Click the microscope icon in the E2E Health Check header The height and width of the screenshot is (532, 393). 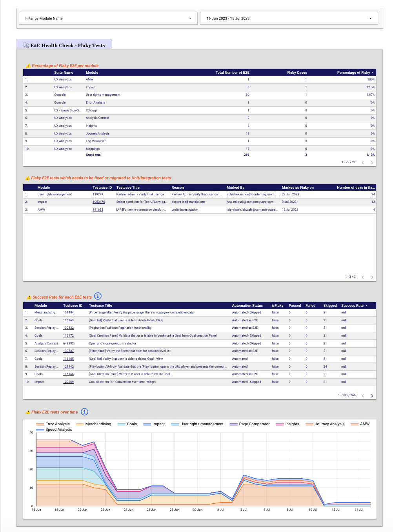click(26, 45)
